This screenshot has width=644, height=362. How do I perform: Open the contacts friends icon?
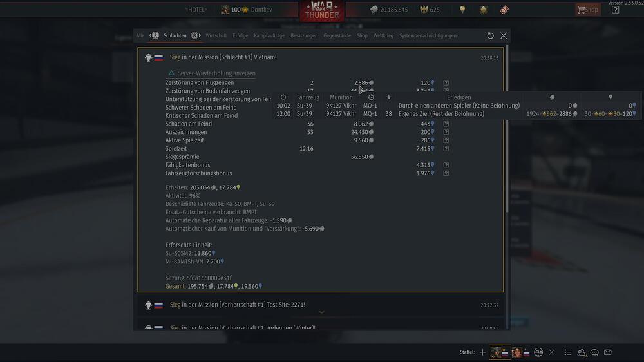click(581, 352)
